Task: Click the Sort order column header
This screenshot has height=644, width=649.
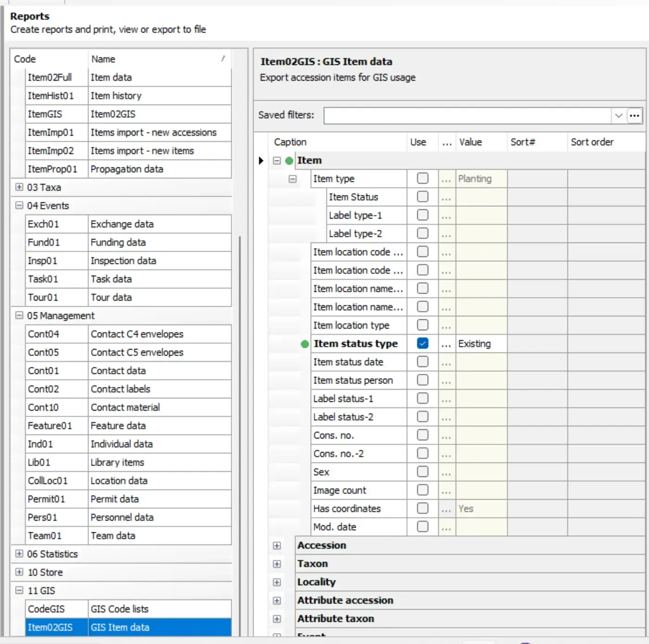Action: 605,142
